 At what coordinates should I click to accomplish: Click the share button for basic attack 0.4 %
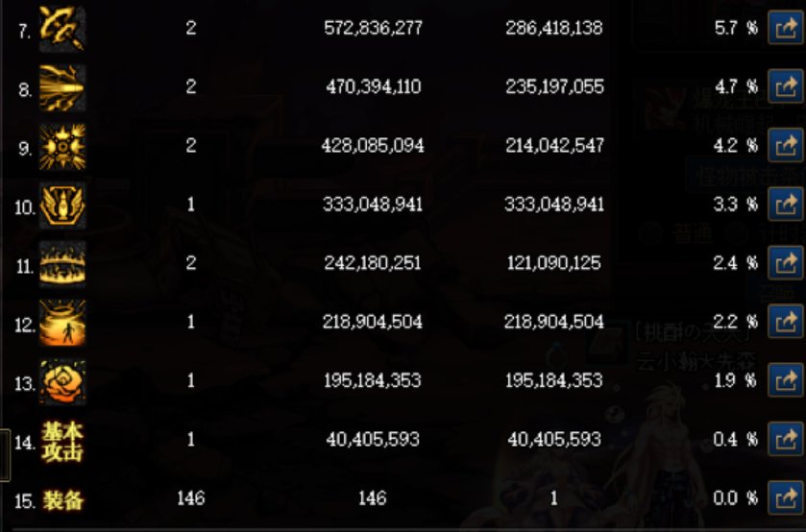click(786, 440)
